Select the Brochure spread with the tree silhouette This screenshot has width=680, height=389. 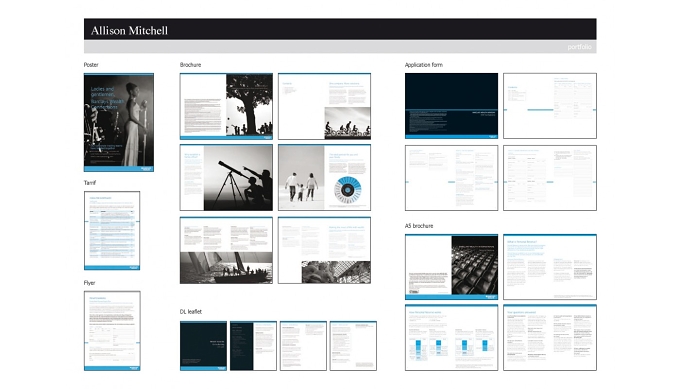[x=226, y=106]
